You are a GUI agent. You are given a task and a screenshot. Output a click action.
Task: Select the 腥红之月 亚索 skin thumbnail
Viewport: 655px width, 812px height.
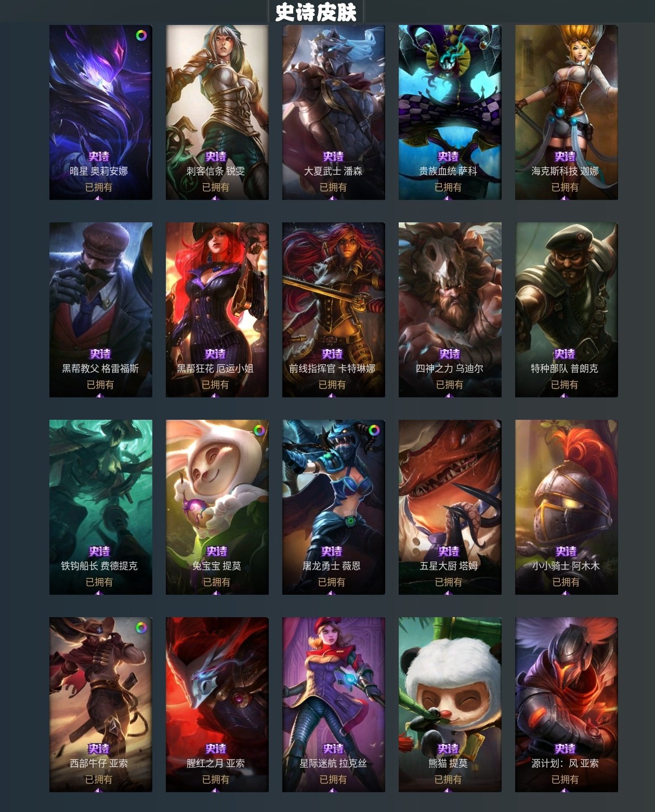point(217,704)
